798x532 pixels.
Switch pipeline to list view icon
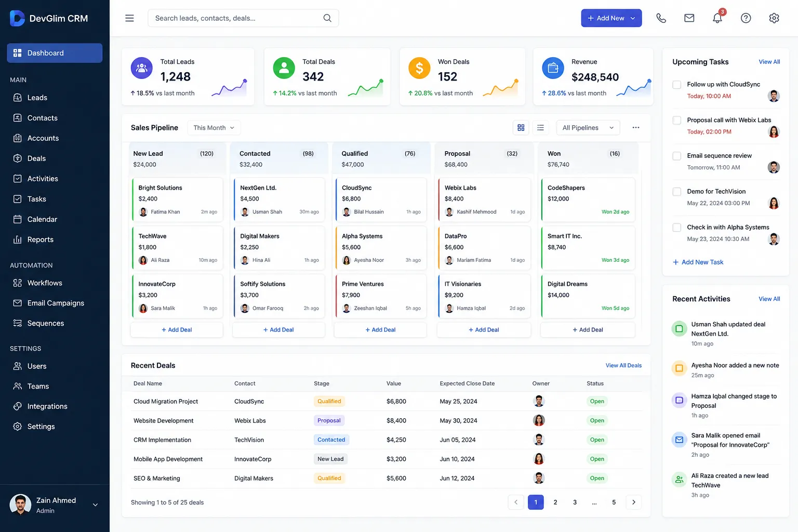tap(541, 128)
